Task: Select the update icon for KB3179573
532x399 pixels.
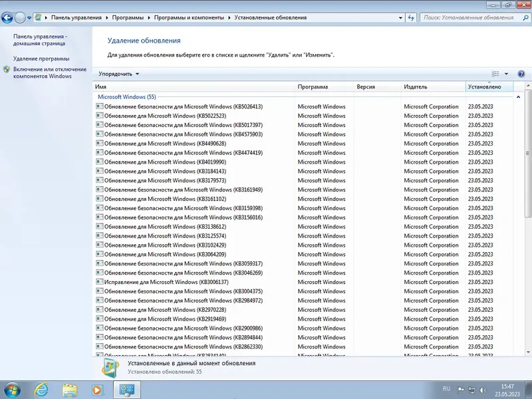Action: (x=99, y=180)
